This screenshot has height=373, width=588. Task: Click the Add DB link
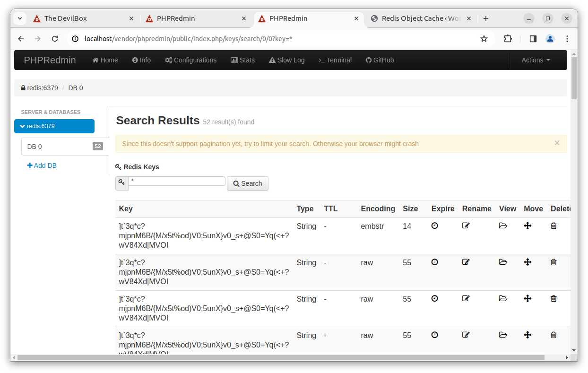point(42,165)
